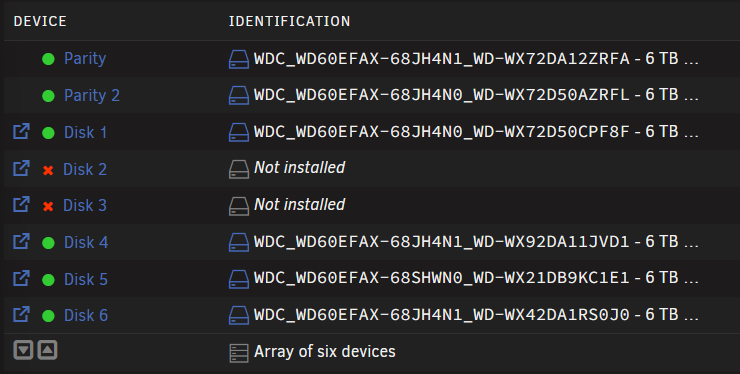
Task: Click red X status for Disk 2
Action: [48, 170]
